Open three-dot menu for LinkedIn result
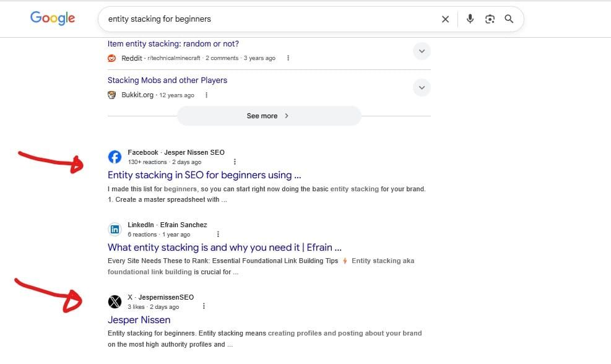The height and width of the screenshot is (364, 611). click(218, 234)
